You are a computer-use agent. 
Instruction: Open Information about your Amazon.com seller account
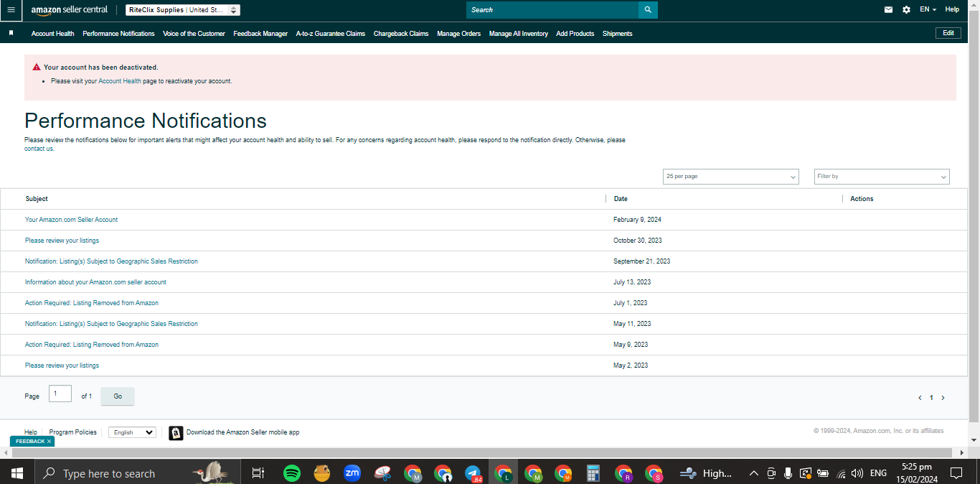point(95,282)
